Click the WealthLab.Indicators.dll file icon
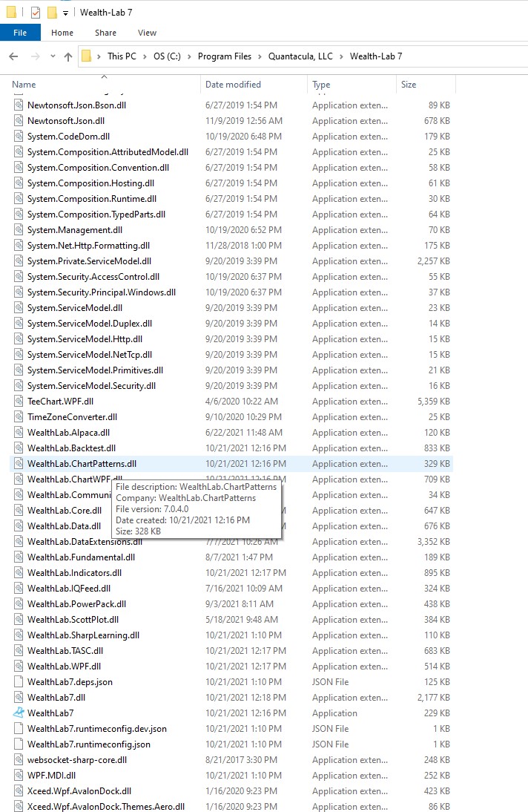Viewport: 528px width, 812px height. pyautogui.click(x=19, y=573)
